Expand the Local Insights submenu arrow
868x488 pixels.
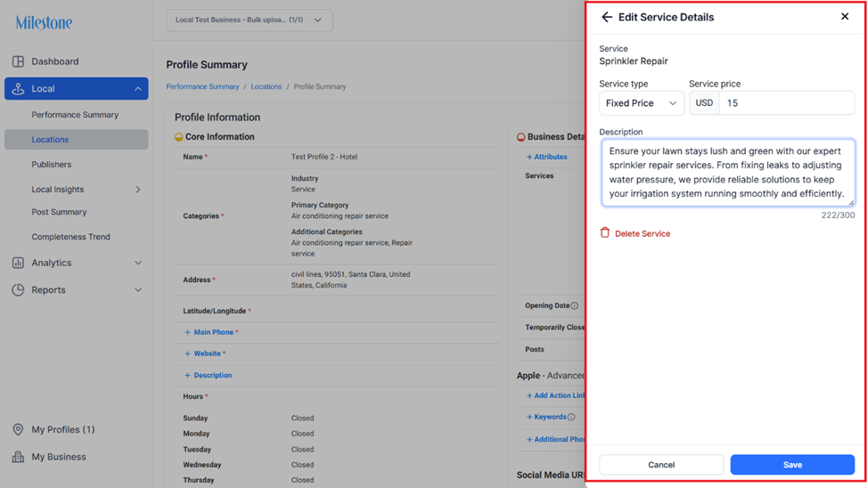(x=138, y=190)
